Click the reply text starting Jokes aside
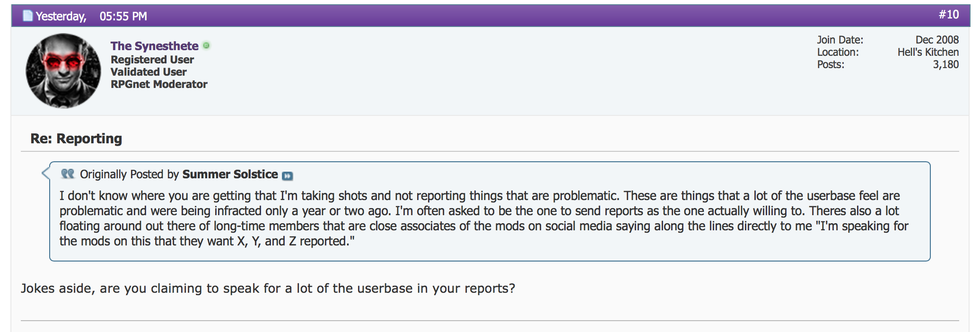980x332 pixels. click(x=268, y=288)
